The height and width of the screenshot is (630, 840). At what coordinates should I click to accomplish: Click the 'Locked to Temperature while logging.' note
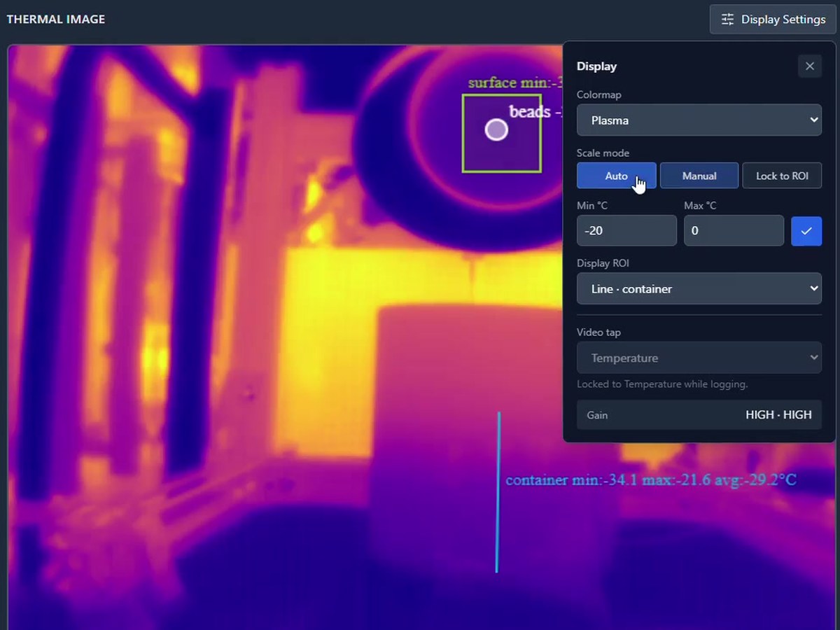tap(662, 384)
